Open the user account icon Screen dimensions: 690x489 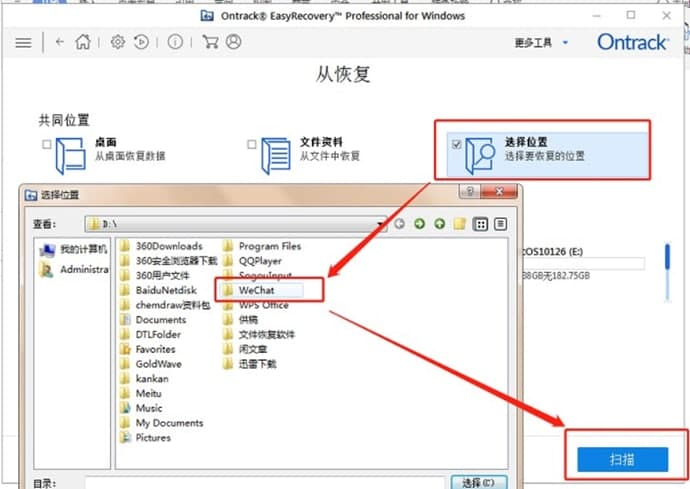pyautogui.click(x=234, y=42)
